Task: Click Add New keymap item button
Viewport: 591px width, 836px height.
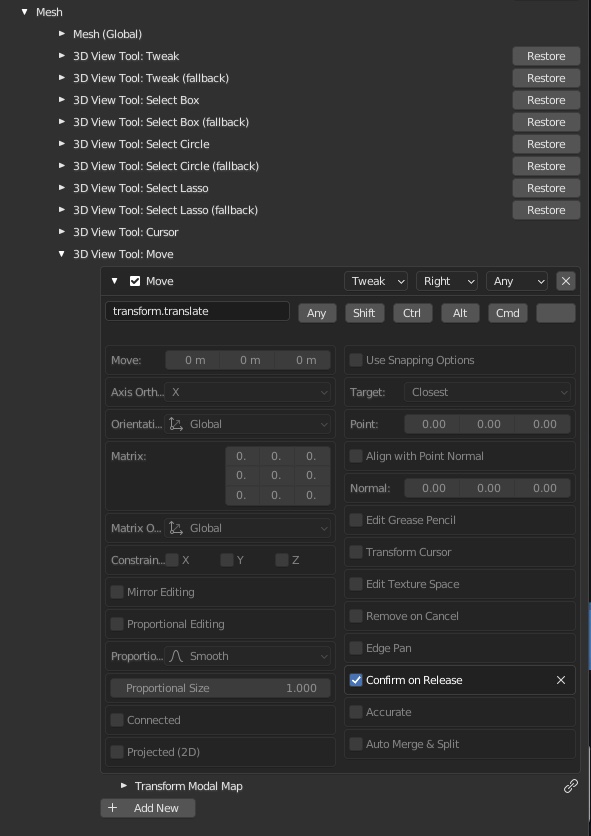Action: (148, 808)
